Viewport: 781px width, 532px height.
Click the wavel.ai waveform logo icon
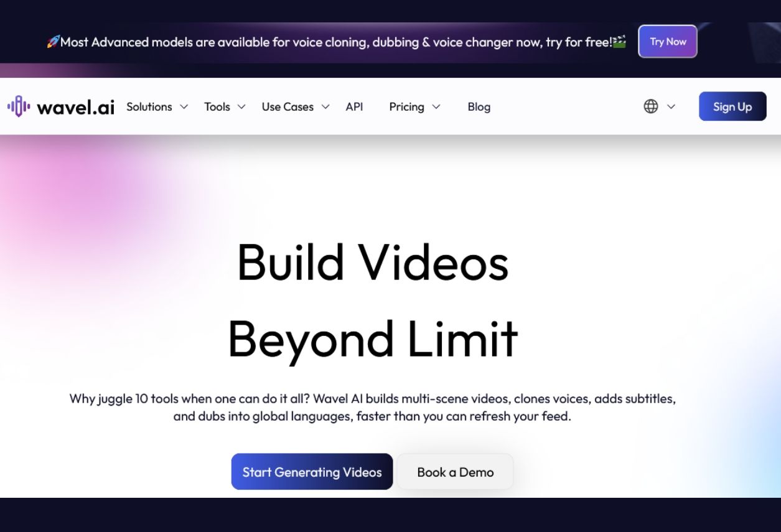pos(19,106)
